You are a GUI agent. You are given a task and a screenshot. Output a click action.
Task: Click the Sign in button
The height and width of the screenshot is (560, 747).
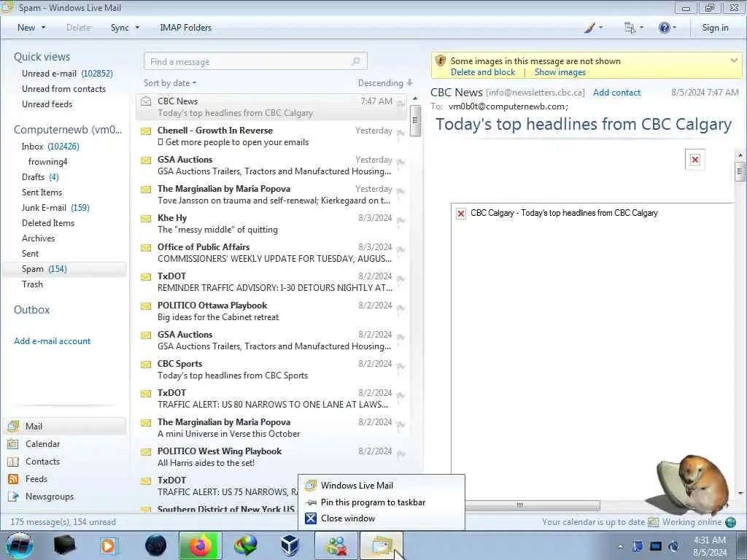715,28
